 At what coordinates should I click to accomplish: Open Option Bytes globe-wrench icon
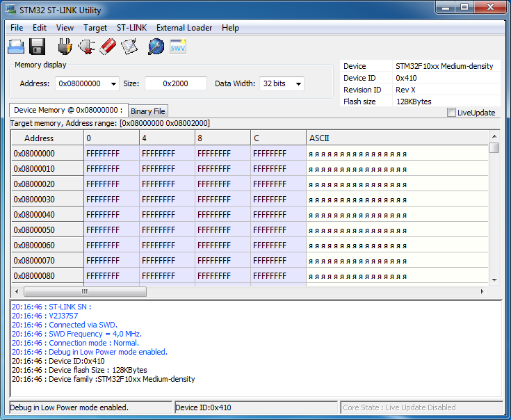(156, 47)
